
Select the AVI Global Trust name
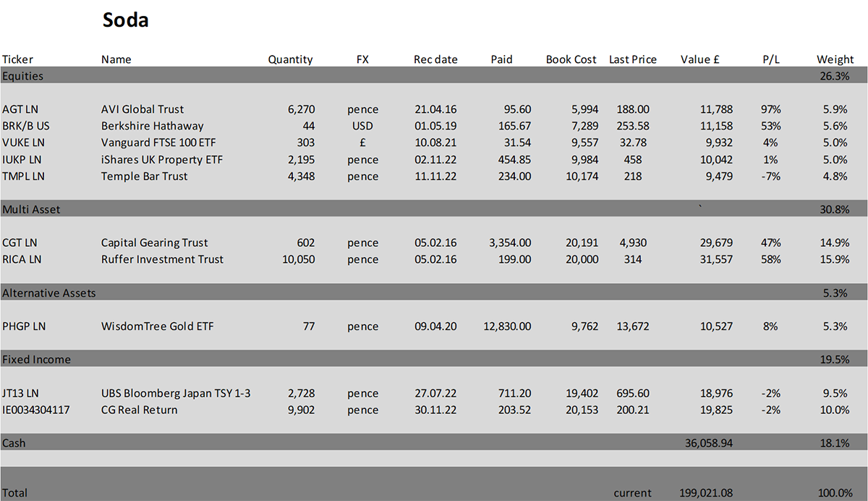[x=142, y=109]
